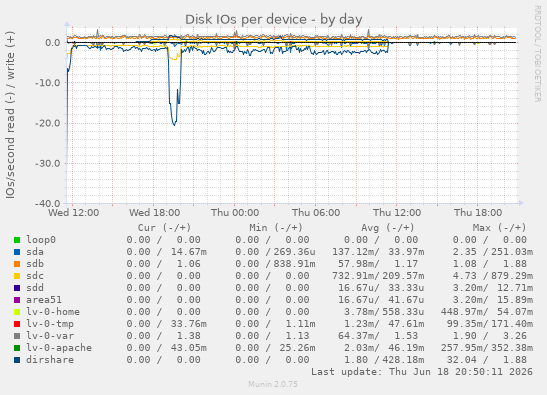547x395 pixels.
Task: Click sda Cur write value 14.67m
Action: point(189,252)
